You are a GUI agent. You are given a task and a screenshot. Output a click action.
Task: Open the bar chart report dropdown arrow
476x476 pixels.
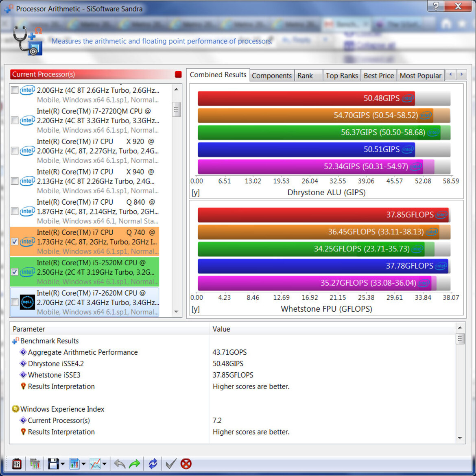[x=83, y=464]
